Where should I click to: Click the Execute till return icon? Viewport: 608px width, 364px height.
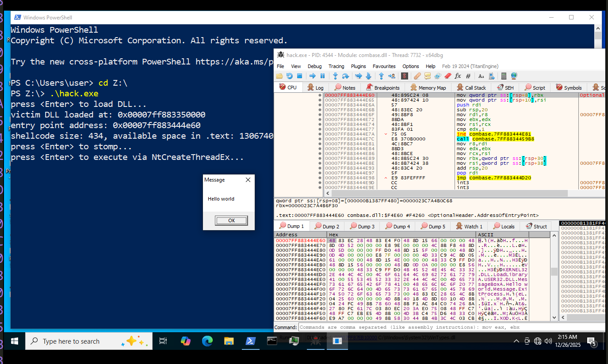[x=381, y=76]
